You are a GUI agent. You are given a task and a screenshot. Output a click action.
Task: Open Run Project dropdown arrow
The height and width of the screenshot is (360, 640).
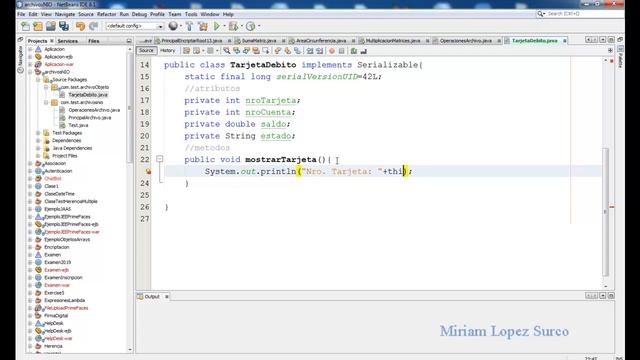click(224, 27)
